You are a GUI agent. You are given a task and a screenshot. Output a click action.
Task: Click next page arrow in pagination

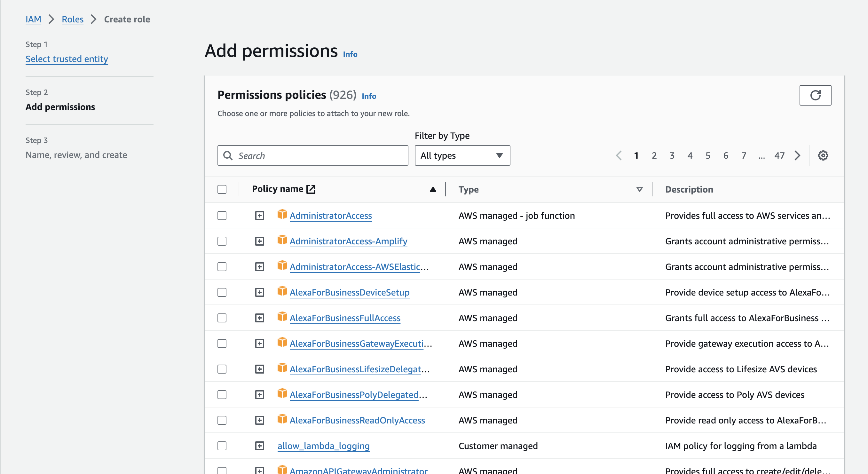pos(797,155)
